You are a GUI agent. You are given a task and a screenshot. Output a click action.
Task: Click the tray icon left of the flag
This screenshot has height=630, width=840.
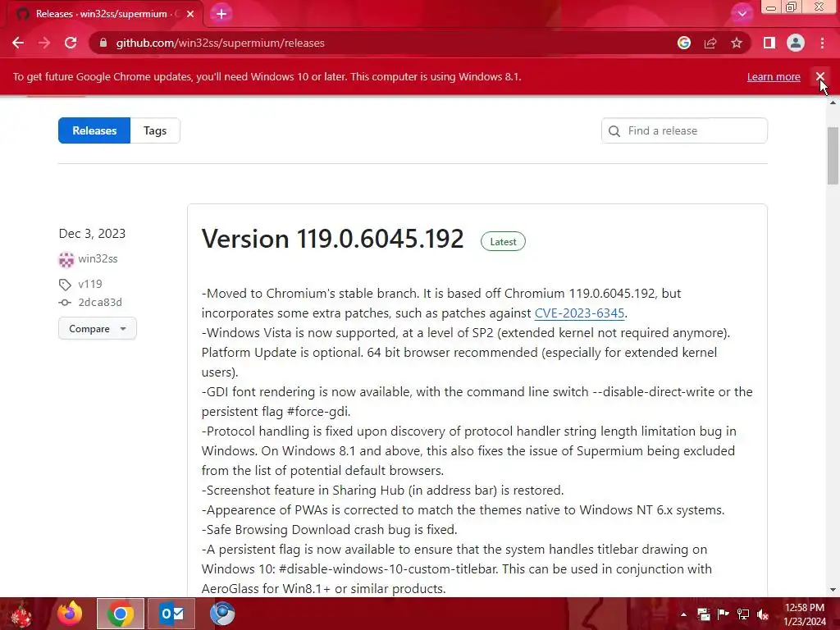click(703, 614)
